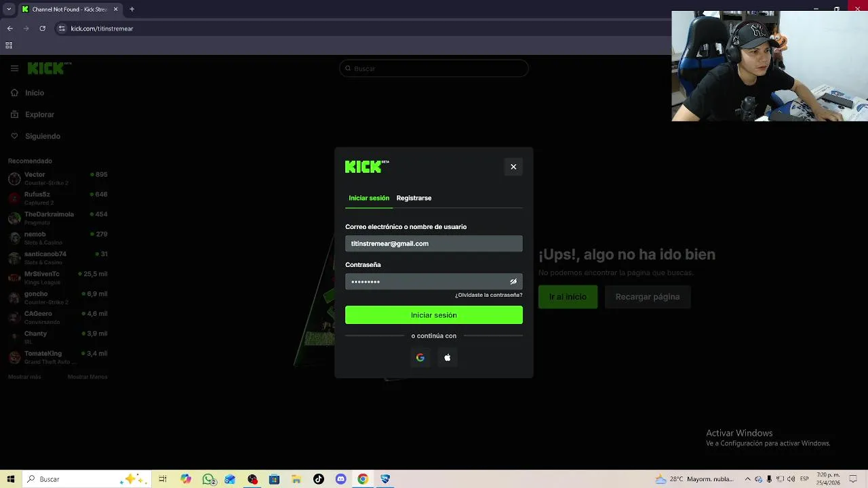The width and height of the screenshot is (868, 488).
Task: Open a new browser tab
Action: click(x=132, y=9)
